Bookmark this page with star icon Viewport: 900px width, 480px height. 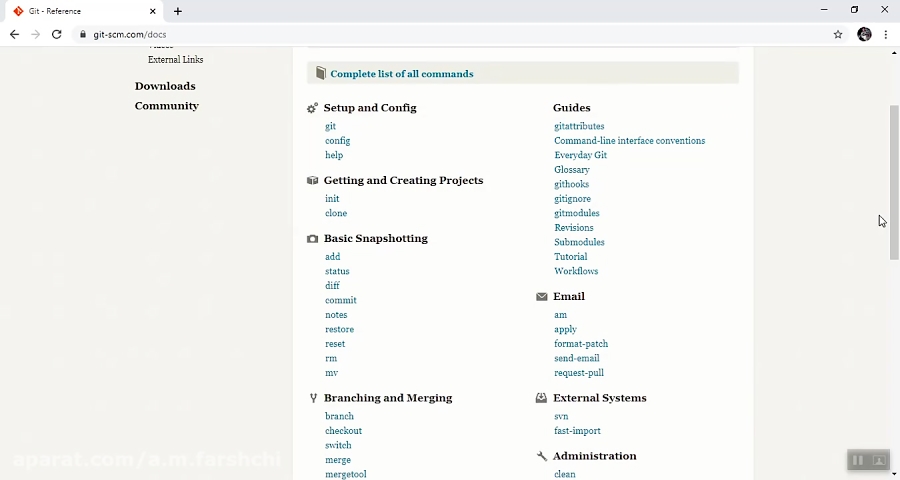(838, 34)
